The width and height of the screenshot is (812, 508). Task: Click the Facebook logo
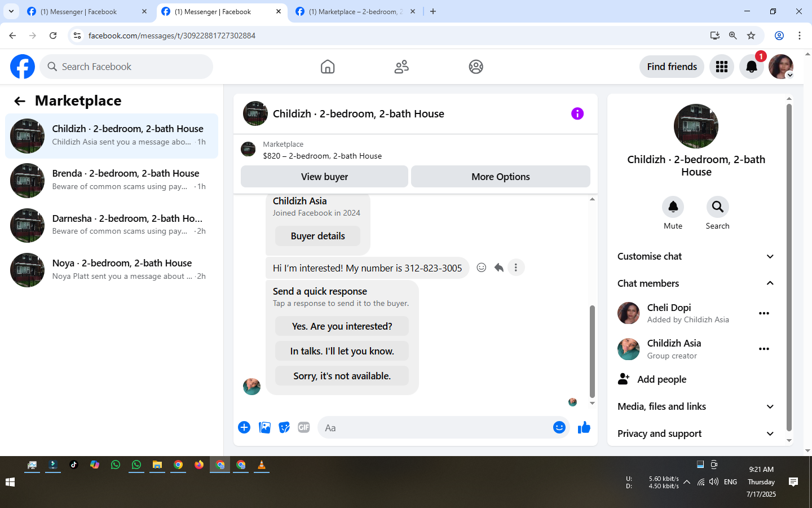tap(23, 67)
